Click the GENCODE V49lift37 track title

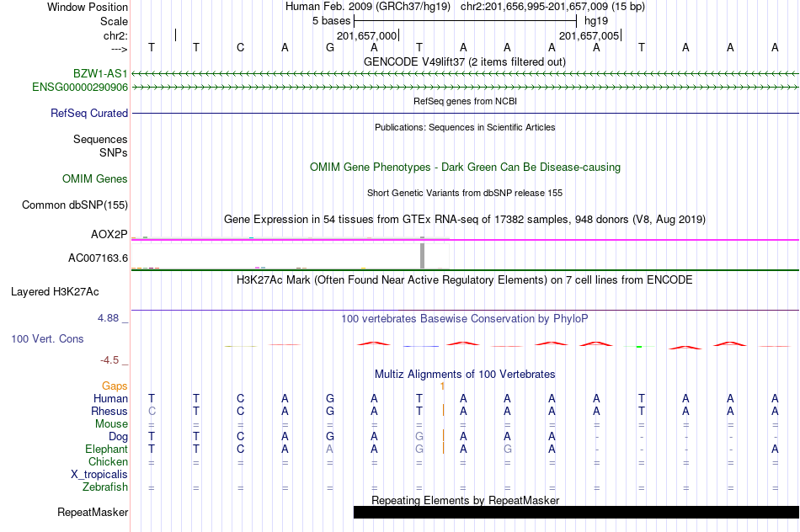(464, 62)
